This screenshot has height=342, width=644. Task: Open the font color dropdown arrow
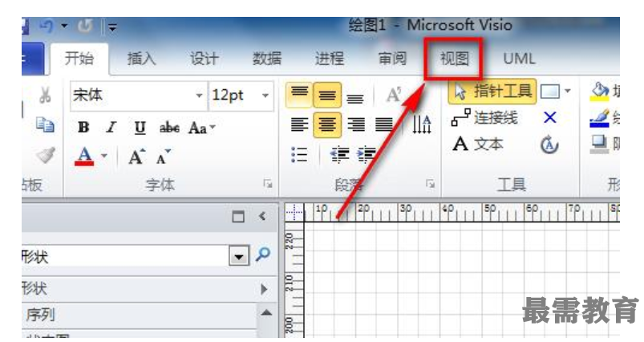(104, 157)
